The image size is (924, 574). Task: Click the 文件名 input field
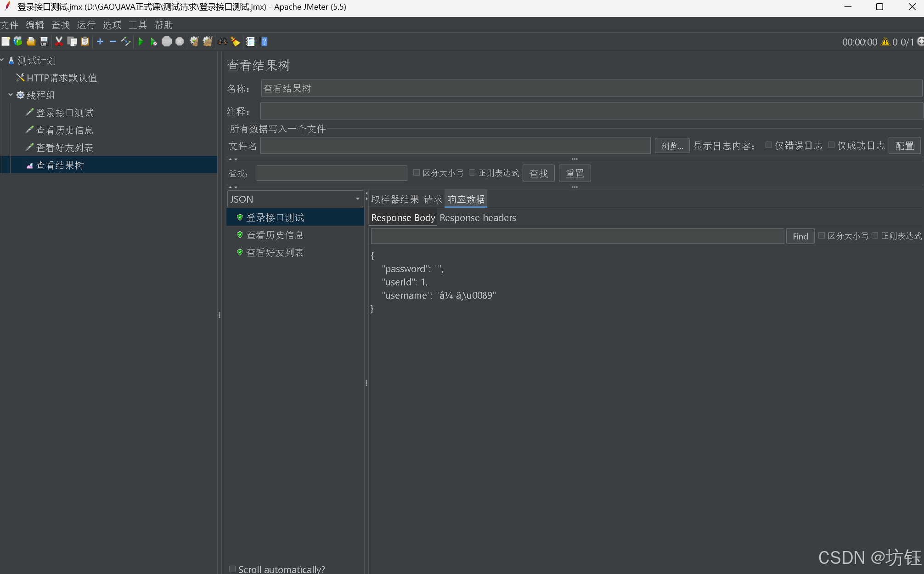point(455,146)
